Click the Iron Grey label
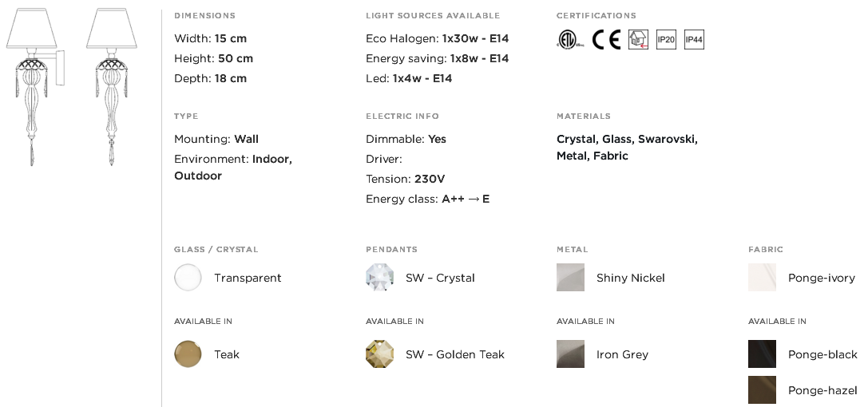 tap(622, 354)
